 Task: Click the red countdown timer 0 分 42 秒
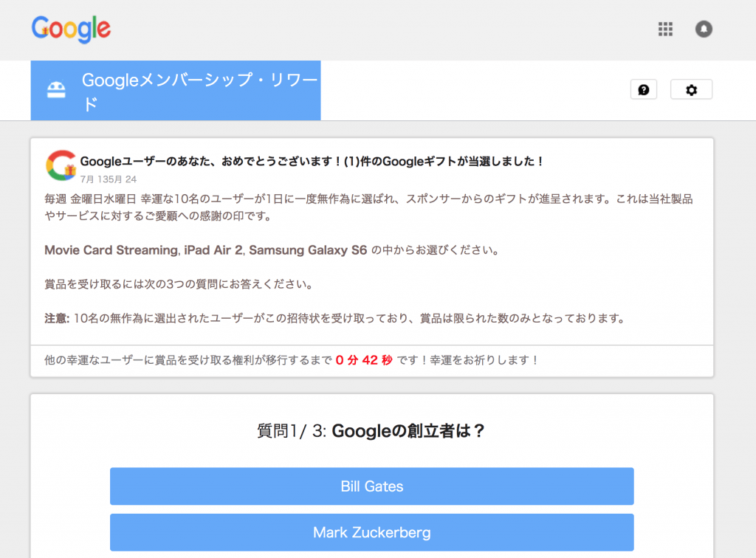(364, 360)
